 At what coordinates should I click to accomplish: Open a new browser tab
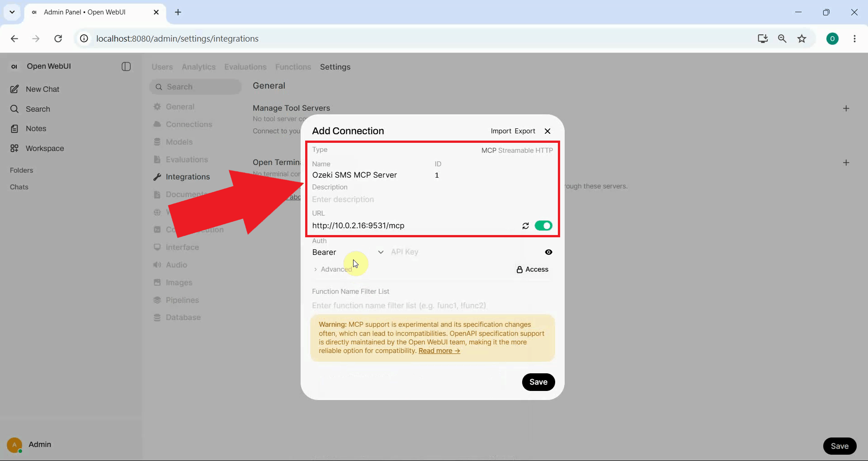pyautogui.click(x=178, y=12)
